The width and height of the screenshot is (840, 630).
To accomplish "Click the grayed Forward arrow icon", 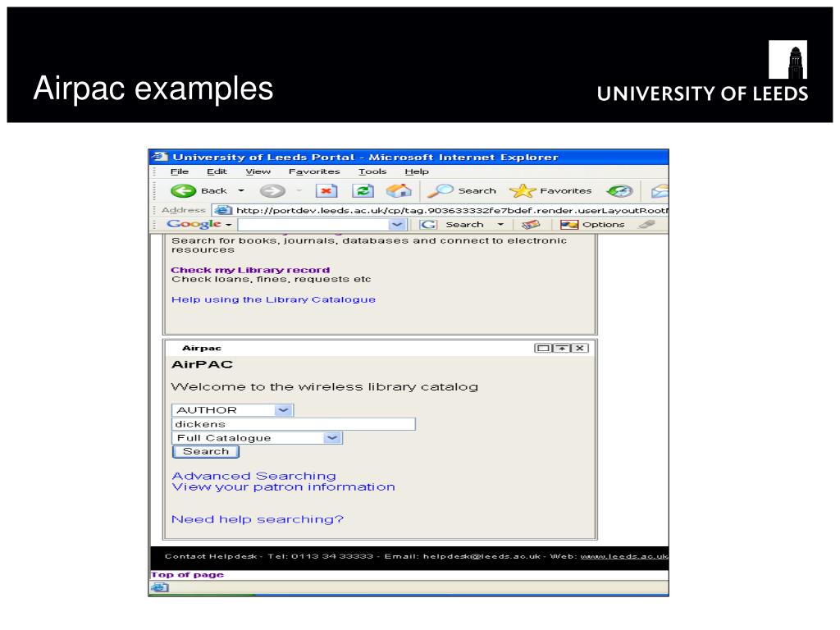I will 272,190.
